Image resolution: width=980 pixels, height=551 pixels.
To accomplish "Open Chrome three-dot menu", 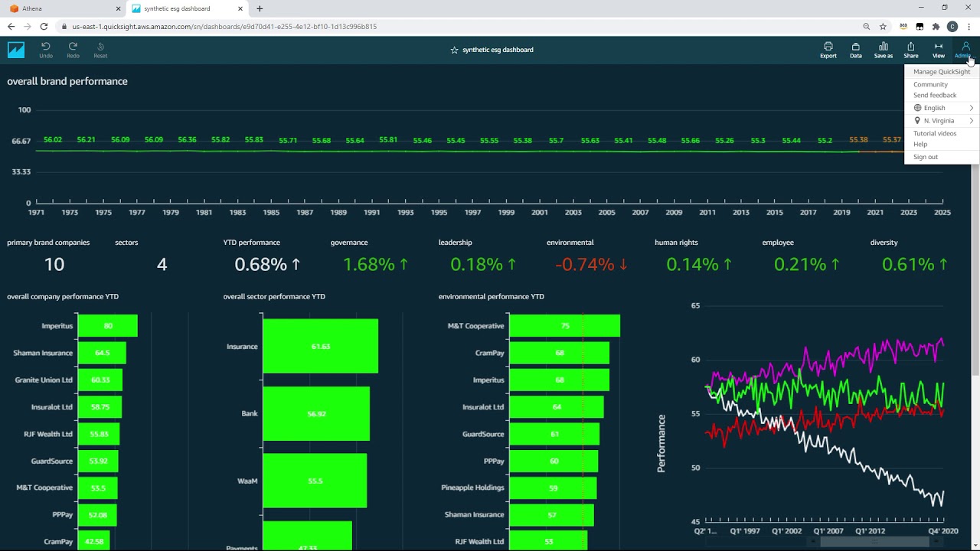I will pyautogui.click(x=969, y=26).
